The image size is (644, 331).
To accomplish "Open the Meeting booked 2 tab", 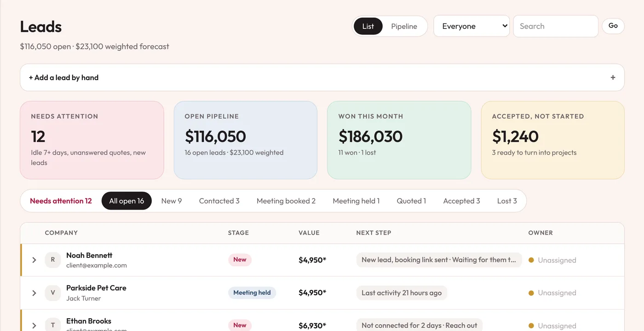I will 286,201.
